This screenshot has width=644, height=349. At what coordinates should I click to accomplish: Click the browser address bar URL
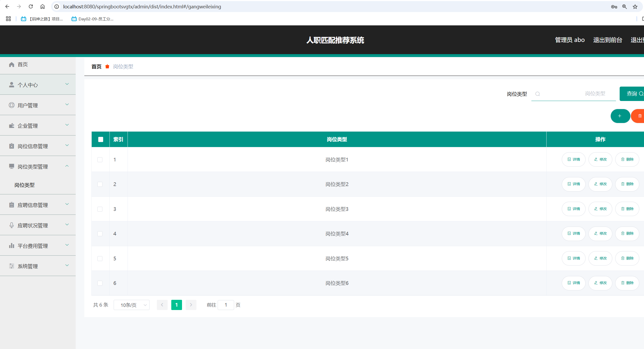142,7
